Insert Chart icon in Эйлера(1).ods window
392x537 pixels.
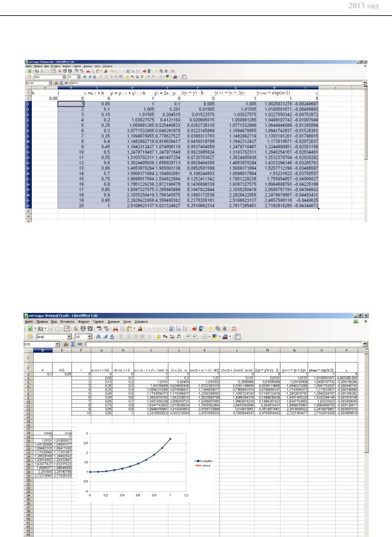point(195,329)
